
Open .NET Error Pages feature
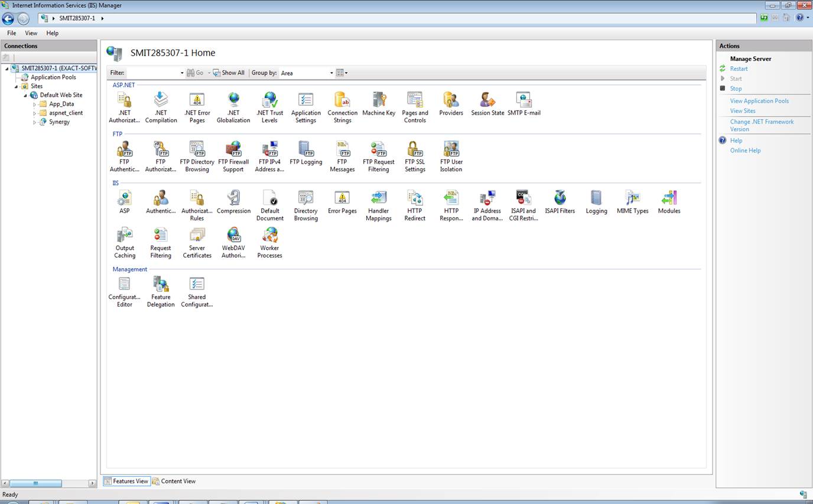(197, 108)
